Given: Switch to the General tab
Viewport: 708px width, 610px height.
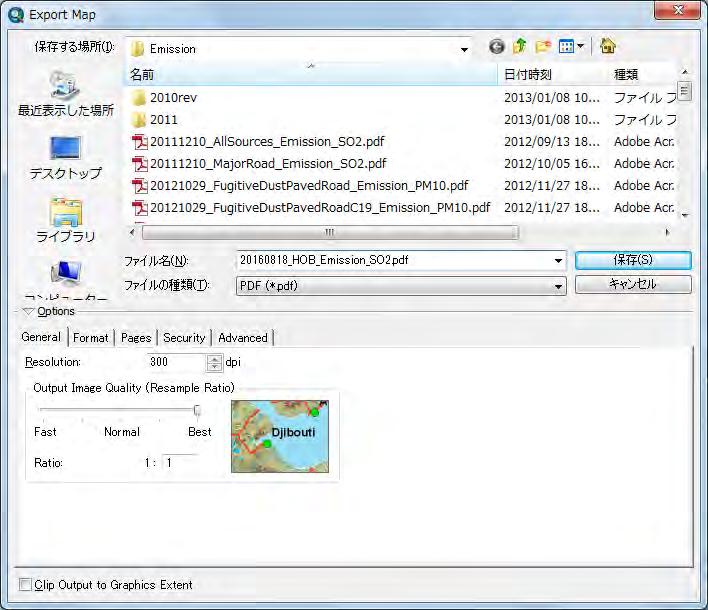Looking at the screenshot, I should point(41,337).
